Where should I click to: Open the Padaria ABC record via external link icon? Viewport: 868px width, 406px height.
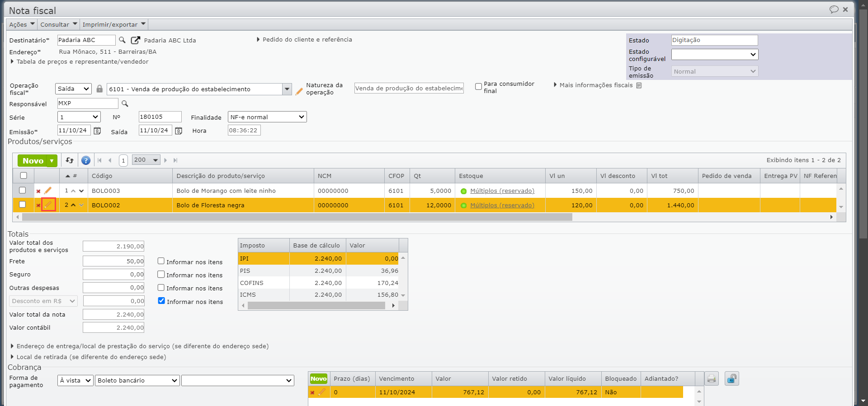(x=135, y=40)
